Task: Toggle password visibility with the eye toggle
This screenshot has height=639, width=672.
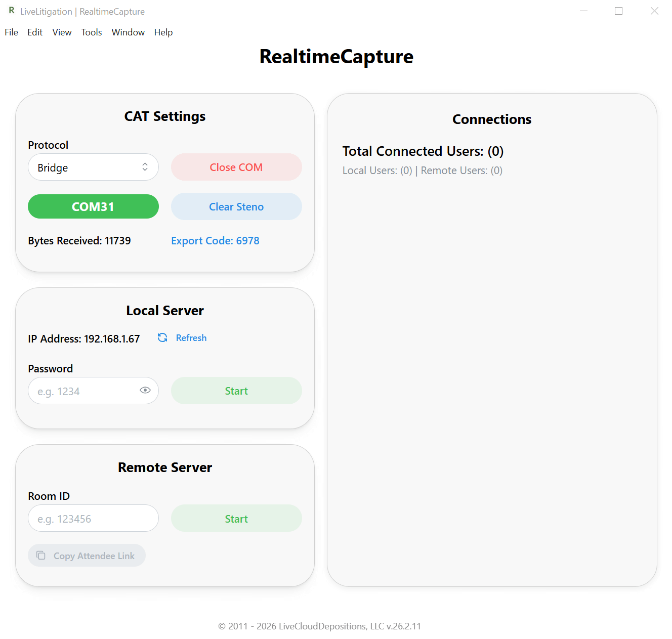Action: 145,390
